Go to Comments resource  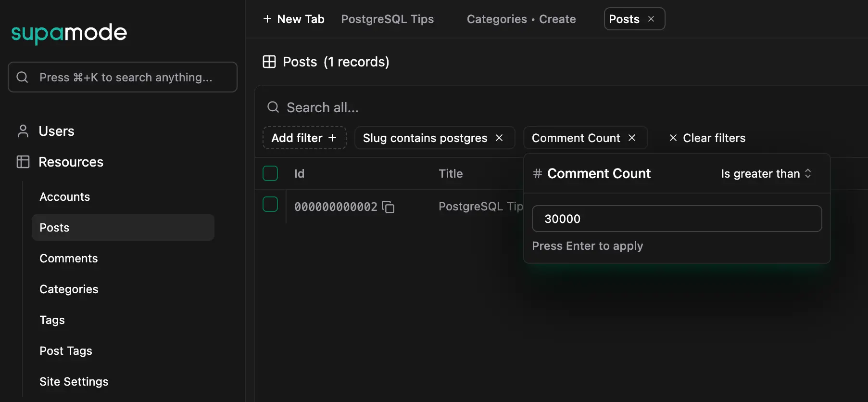69,258
